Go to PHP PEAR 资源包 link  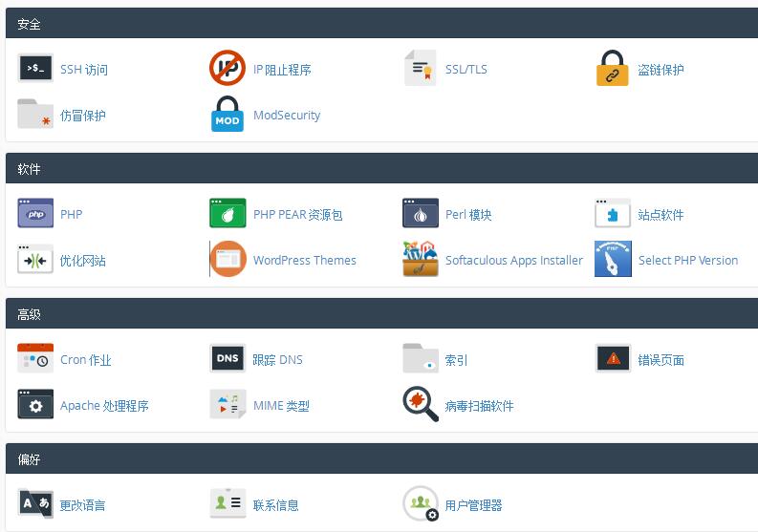pyautogui.click(x=297, y=215)
